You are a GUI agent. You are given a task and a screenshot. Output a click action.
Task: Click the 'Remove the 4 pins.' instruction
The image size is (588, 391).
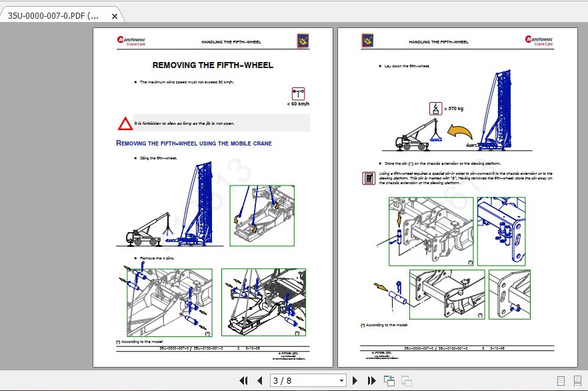pyautogui.click(x=157, y=258)
